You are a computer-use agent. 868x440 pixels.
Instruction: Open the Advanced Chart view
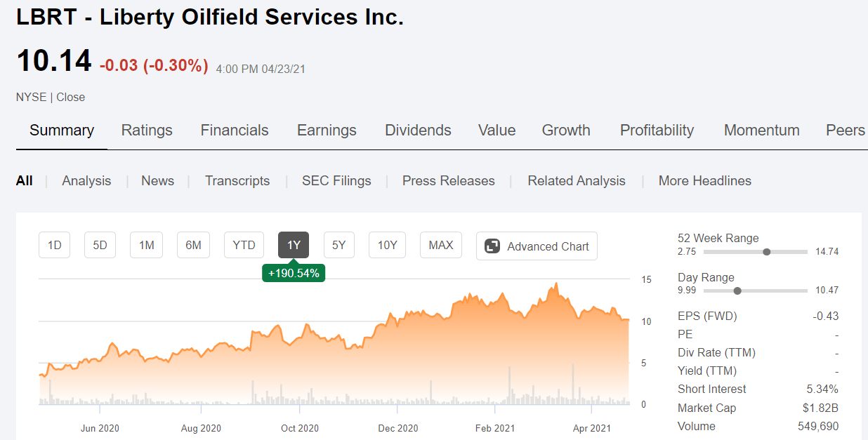click(537, 246)
